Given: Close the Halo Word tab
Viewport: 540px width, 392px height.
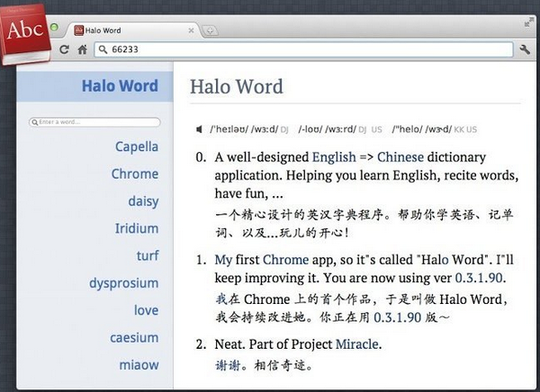Looking at the screenshot, I should tap(191, 31).
